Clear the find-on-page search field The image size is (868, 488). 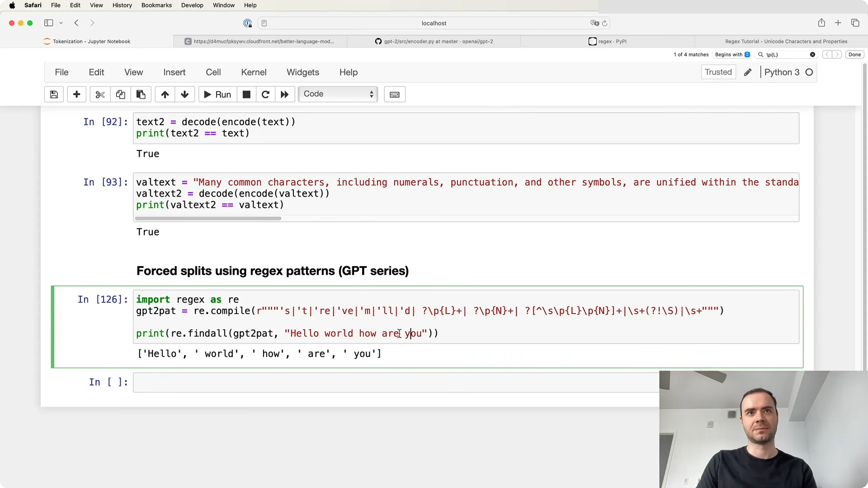[x=813, y=55]
